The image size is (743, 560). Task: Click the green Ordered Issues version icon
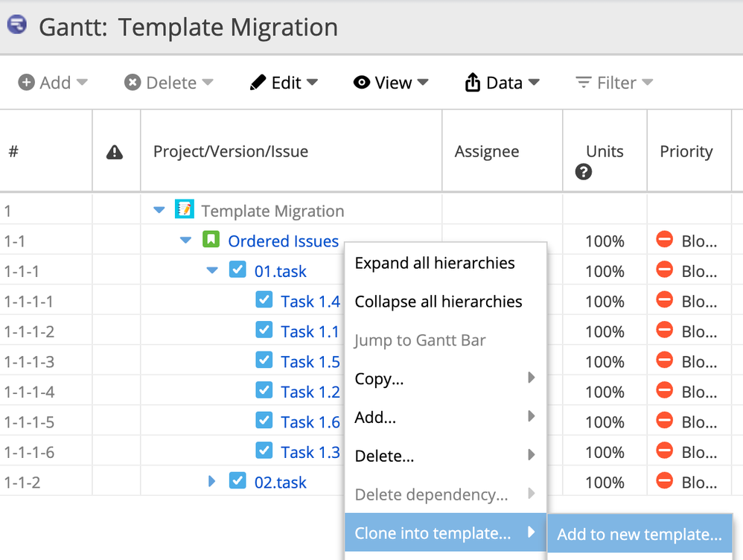[211, 240]
